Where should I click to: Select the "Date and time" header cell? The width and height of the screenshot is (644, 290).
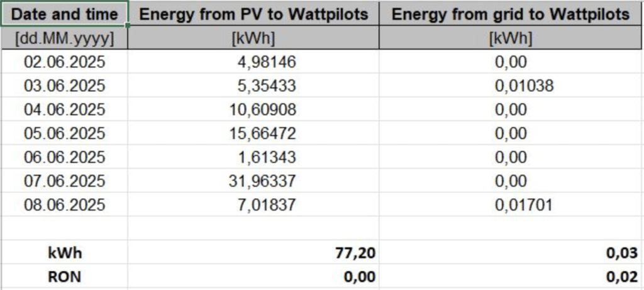pos(65,14)
